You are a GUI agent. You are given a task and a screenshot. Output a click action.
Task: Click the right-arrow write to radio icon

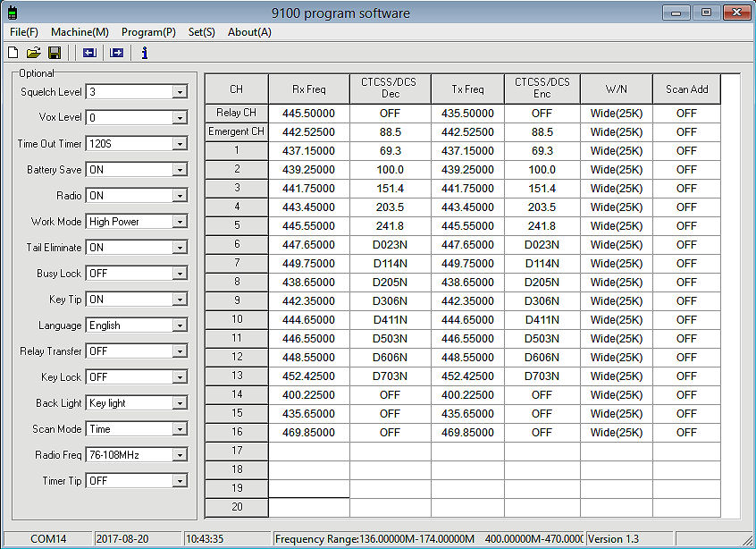pyautogui.click(x=116, y=53)
